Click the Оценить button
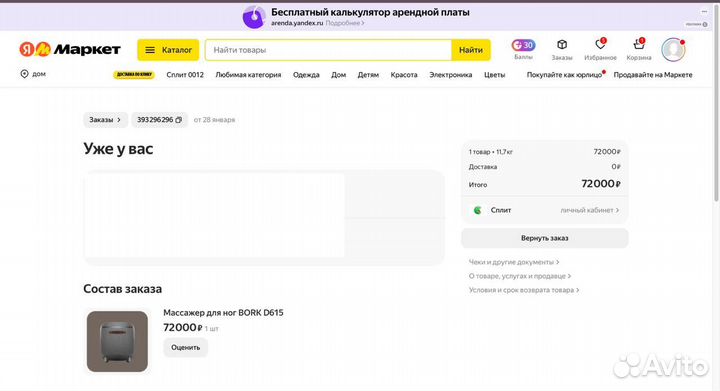720x391 pixels. [186, 347]
